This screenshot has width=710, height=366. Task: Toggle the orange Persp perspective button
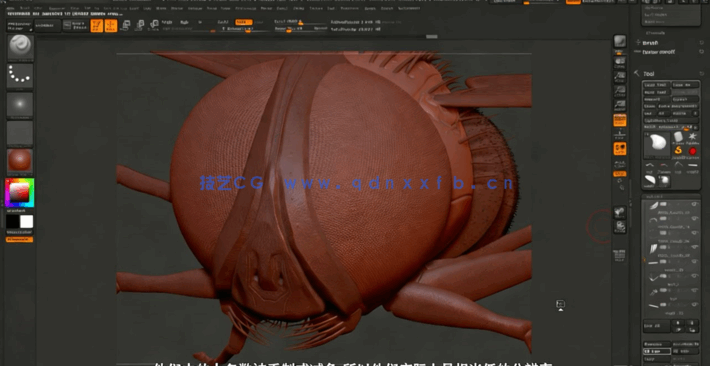619,120
